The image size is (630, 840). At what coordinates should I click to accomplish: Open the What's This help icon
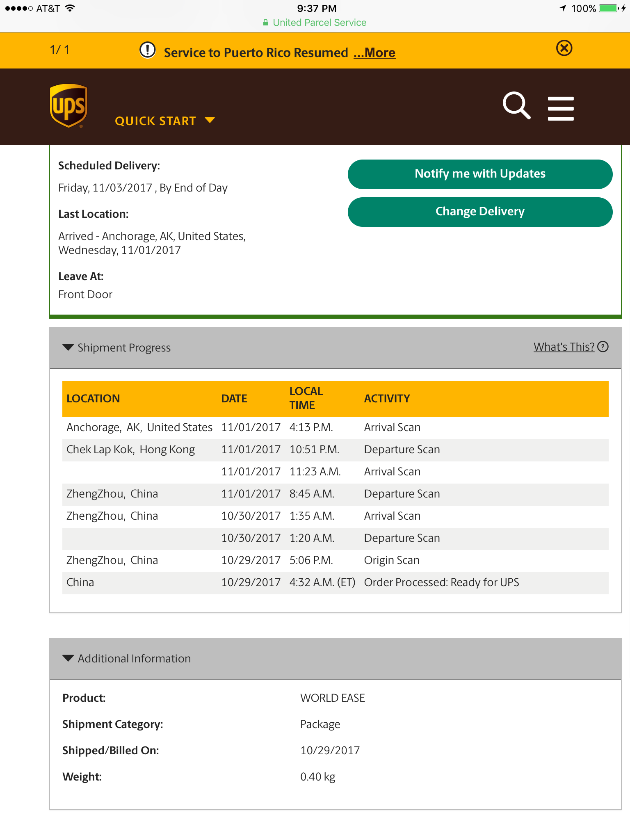click(x=603, y=347)
